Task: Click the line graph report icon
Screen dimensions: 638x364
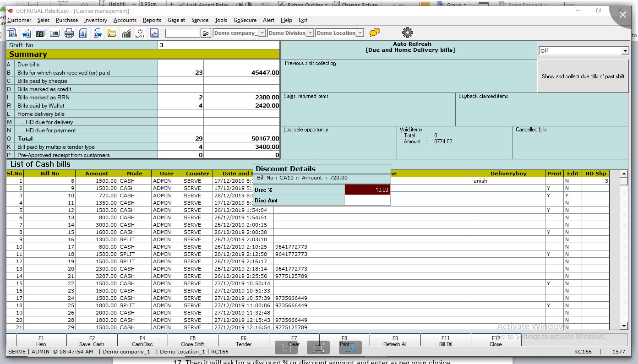Action: point(154,33)
